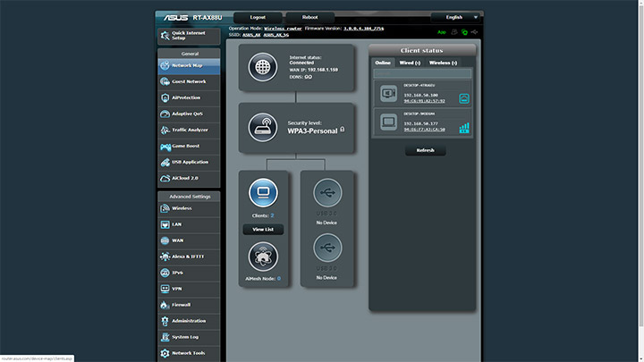644x362 pixels.
Task: Click the page vertical scrollbar
Action: pos(640,164)
